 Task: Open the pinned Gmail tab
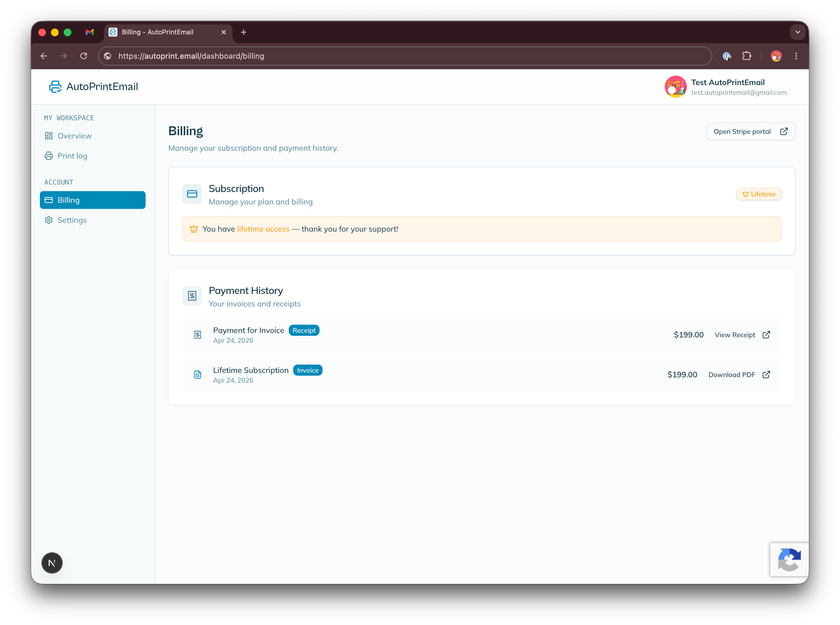pyautogui.click(x=90, y=32)
